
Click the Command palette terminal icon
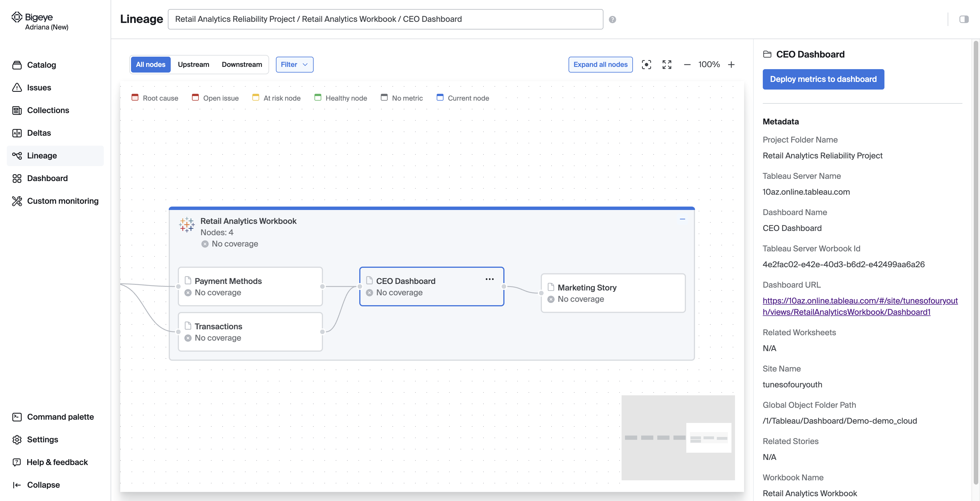point(17,417)
